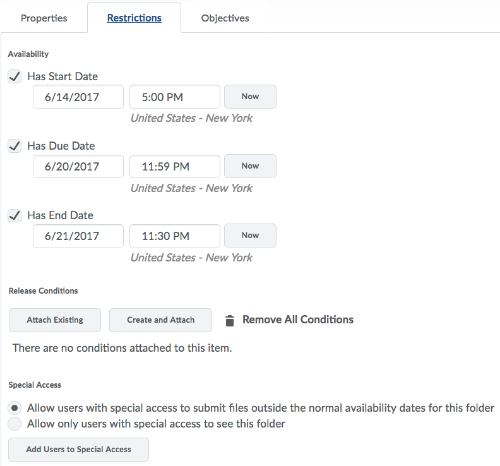This screenshot has height=466, width=500.
Task: Click the due date field 6/20/2017
Action: [78, 166]
